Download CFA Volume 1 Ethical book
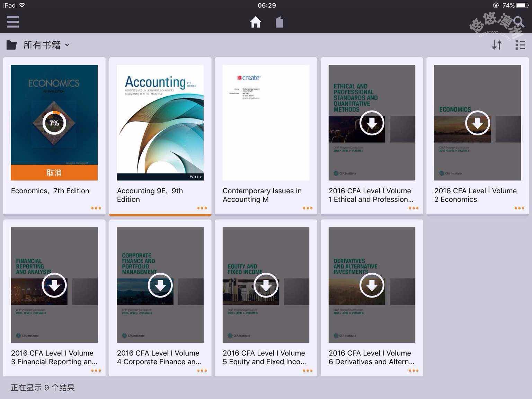Viewport: 532px width, 399px height. tap(372, 123)
